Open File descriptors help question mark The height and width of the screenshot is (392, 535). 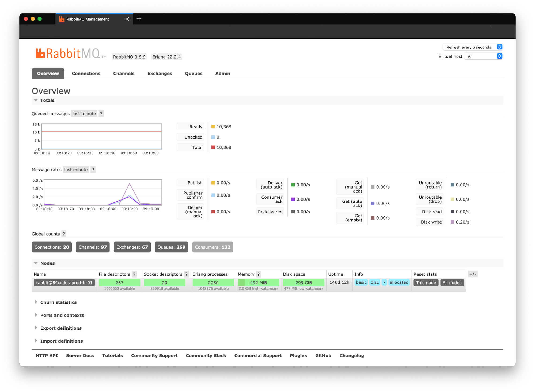coord(134,274)
